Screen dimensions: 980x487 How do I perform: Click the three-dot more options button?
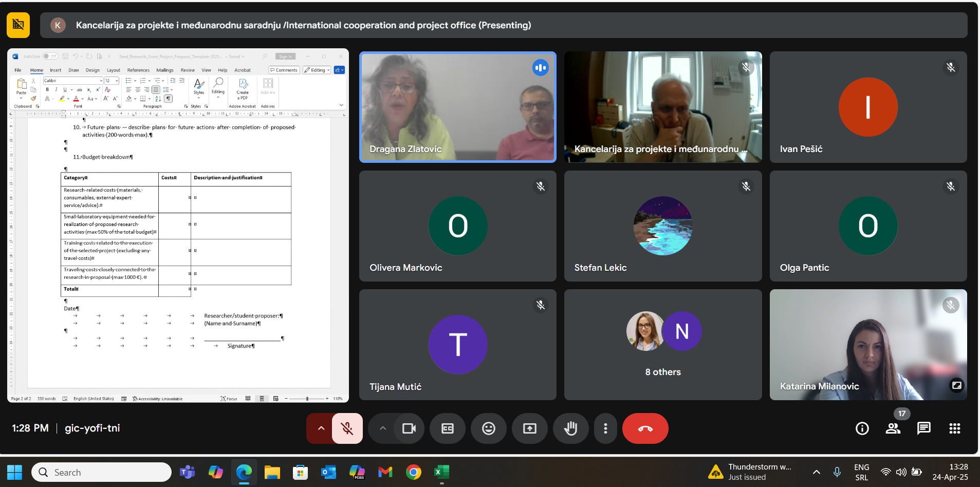605,428
